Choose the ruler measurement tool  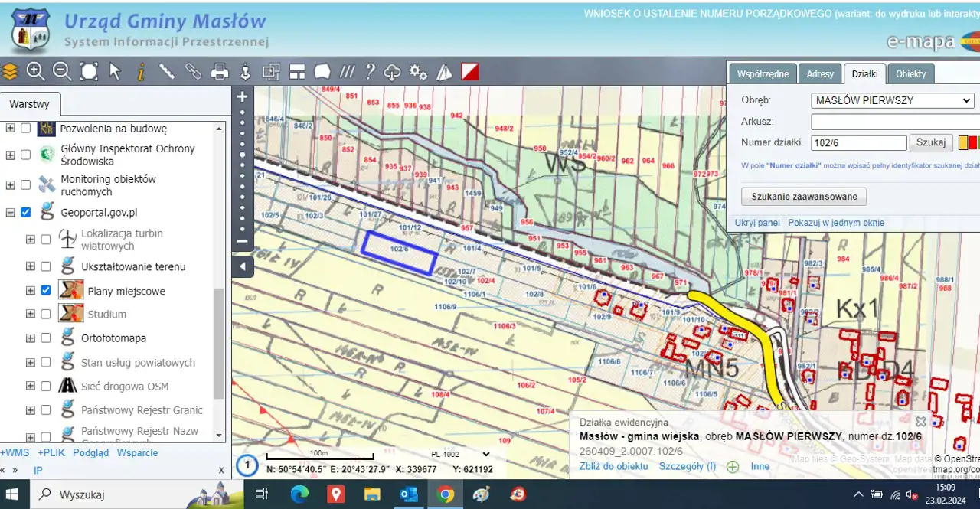167,72
